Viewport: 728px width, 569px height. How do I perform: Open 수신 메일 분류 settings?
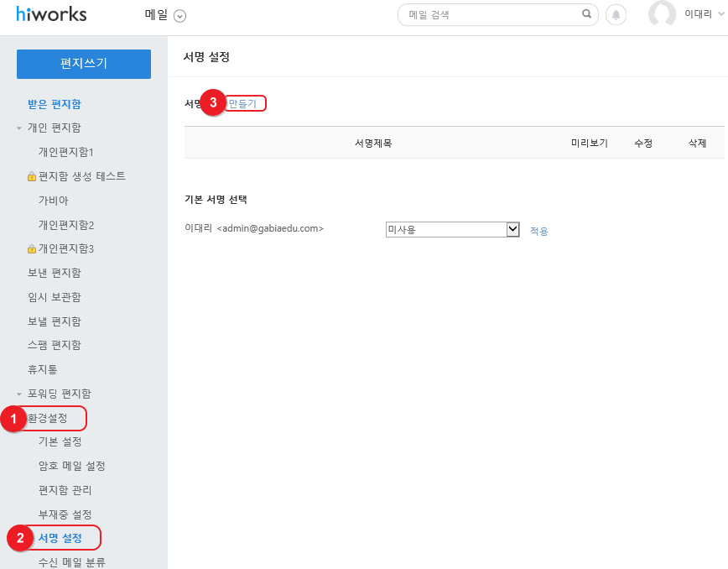coord(72,562)
